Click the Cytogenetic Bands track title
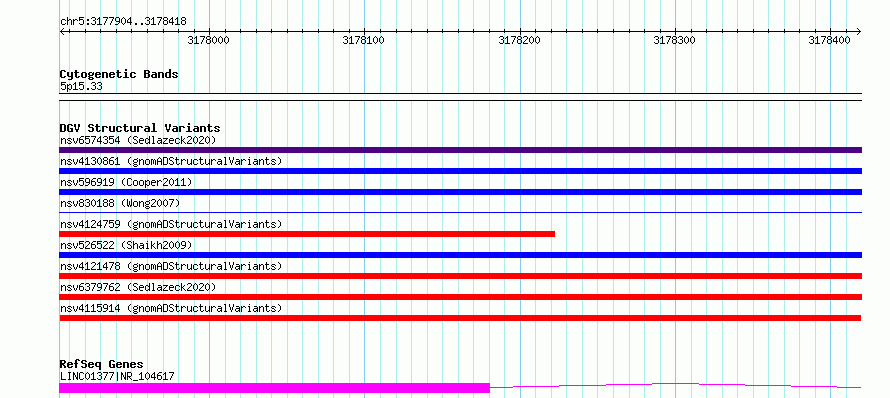The height and width of the screenshot is (398, 890). point(119,74)
